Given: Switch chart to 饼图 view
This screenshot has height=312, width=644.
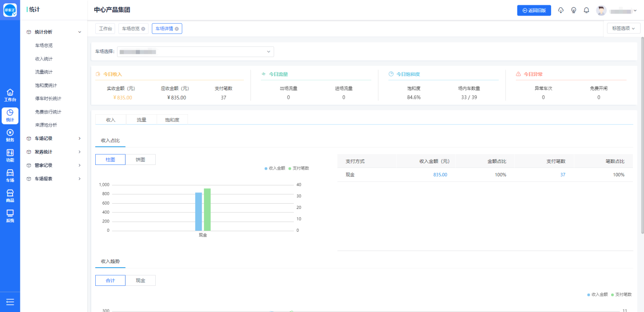Looking at the screenshot, I should pos(140,160).
